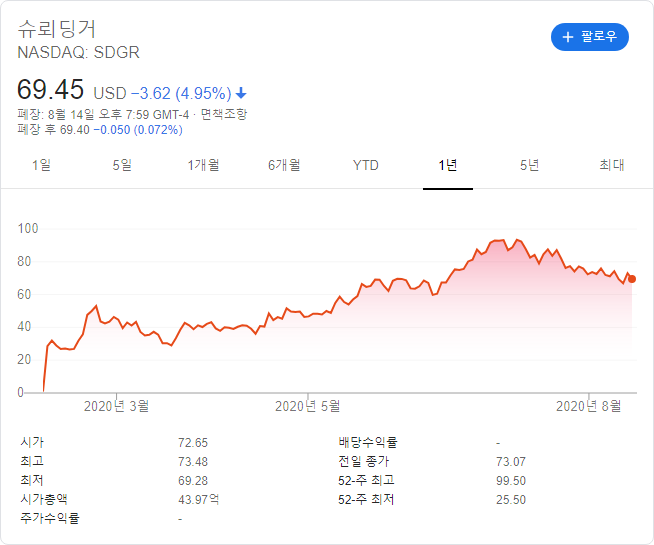Click the 최고 value 73.48

click(193, 462)
